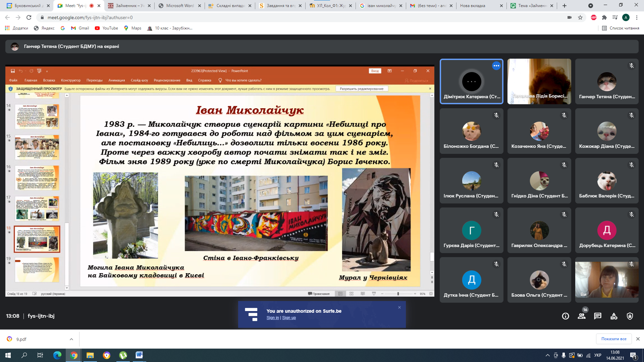The image size is (644, 362).
Task: Switch to Microsoft Word browser tab
Action: (179, 6)
